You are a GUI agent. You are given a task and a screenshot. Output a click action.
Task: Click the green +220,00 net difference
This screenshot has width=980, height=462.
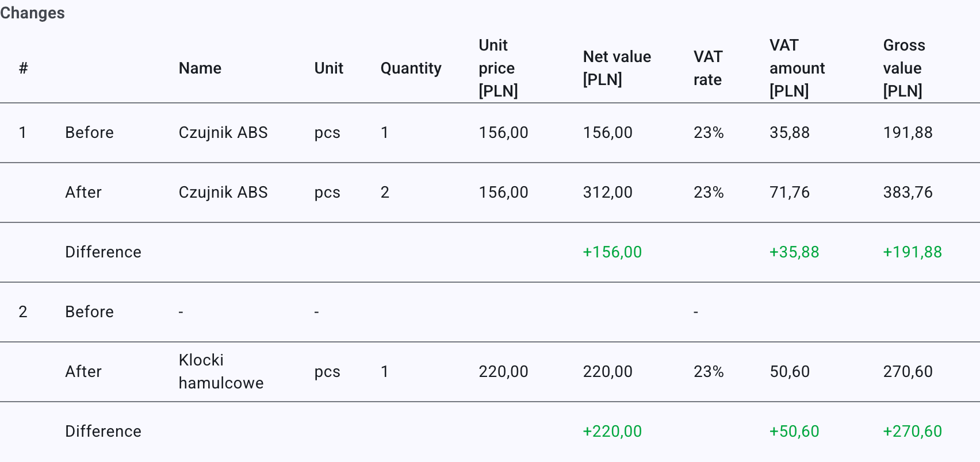(x=612, y=432)
